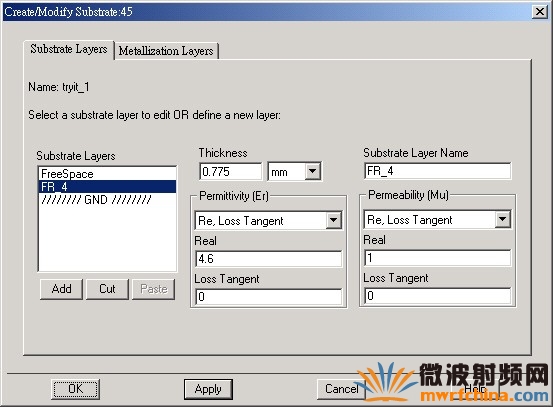Click the Permeability Loss Tangent field
This screenshot has height=407, width=553.
(x=437, y=296)
